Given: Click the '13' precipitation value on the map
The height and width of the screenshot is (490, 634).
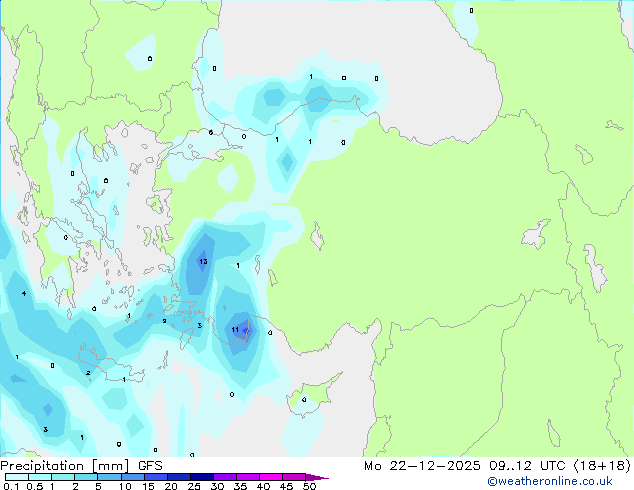Looking at the screenshot, I should tap(203, 262).
